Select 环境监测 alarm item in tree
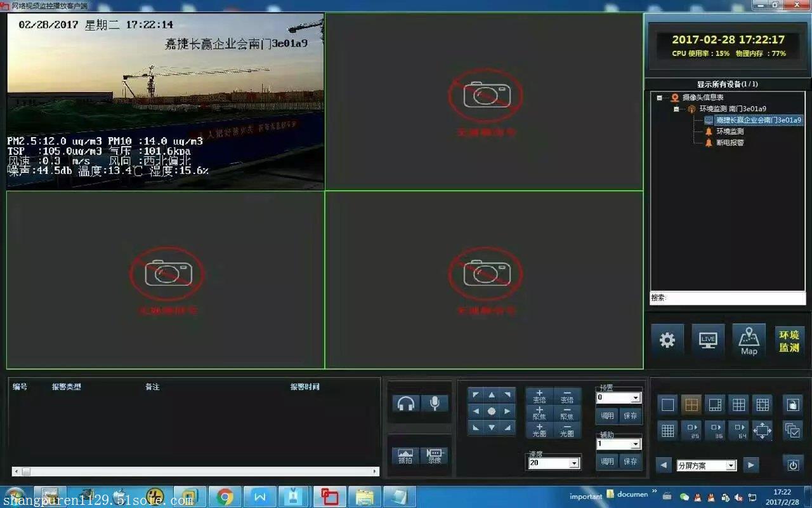 pos(730,131)
